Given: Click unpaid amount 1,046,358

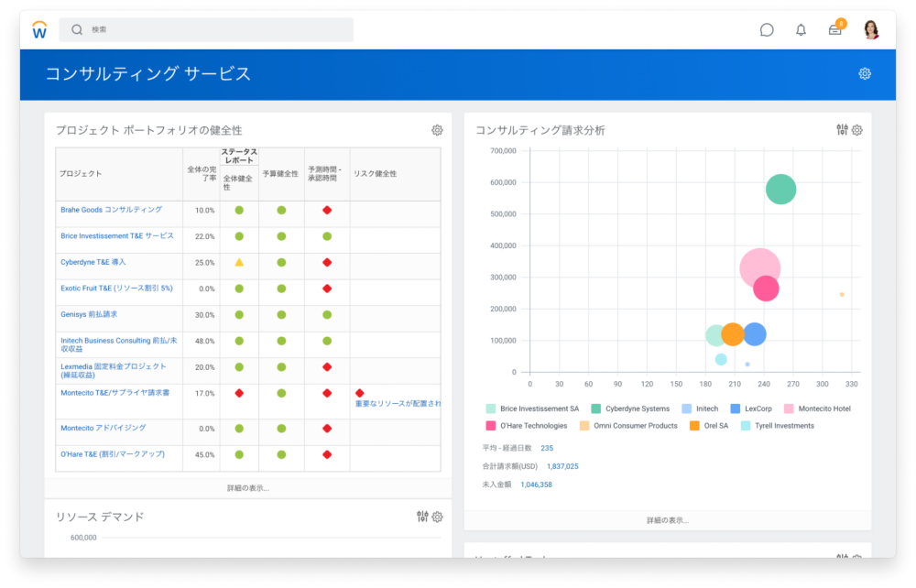Looking at the screenshot, I should tap(536, 485).
